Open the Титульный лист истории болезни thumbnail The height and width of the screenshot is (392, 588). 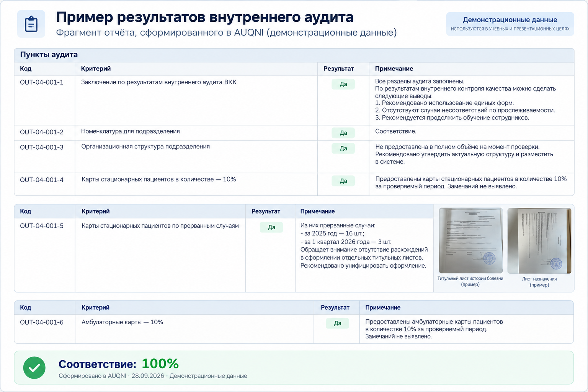click(470, 240)
